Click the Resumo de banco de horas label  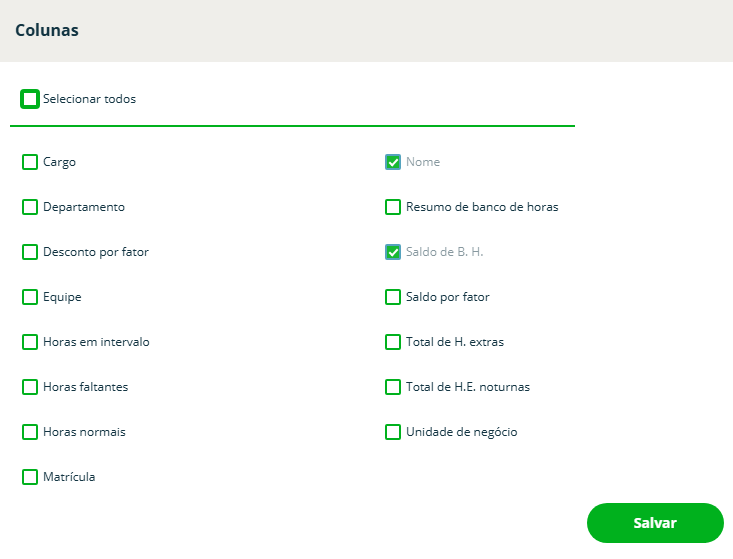click(x=482, y=207)
